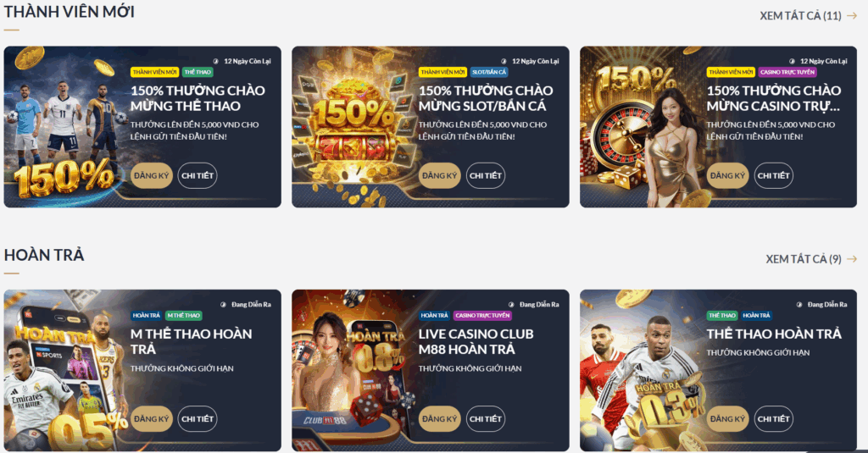
Task: Click arrow icon beside XEM TẤT CẢ (11)
Action: click(x=852, y=16)
